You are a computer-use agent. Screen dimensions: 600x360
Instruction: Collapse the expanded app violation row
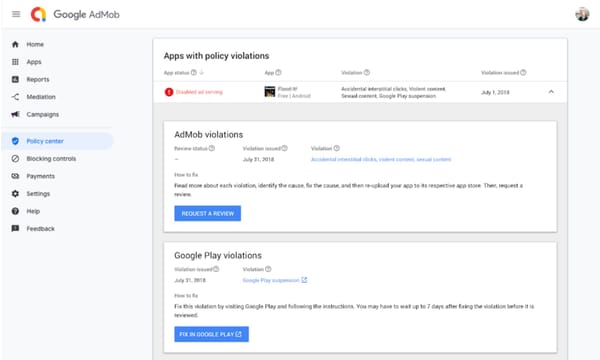pyautogui.click(x=551, y=92)
